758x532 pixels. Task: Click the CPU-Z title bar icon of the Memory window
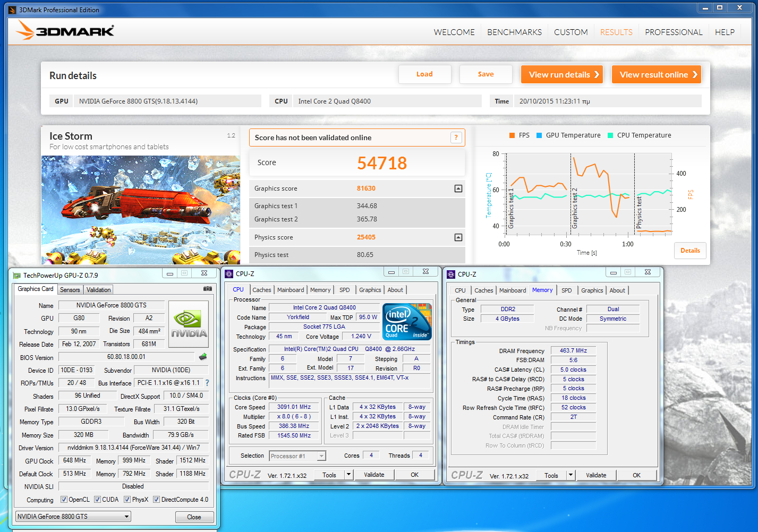(451, 274)
